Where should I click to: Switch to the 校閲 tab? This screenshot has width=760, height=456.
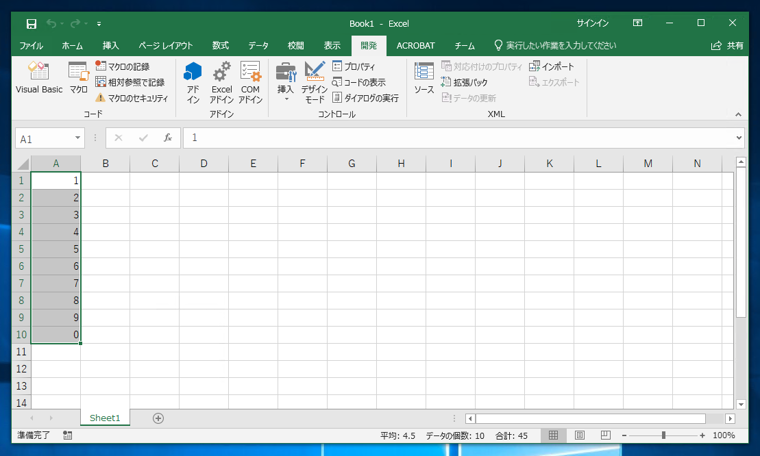pos(296,46)
